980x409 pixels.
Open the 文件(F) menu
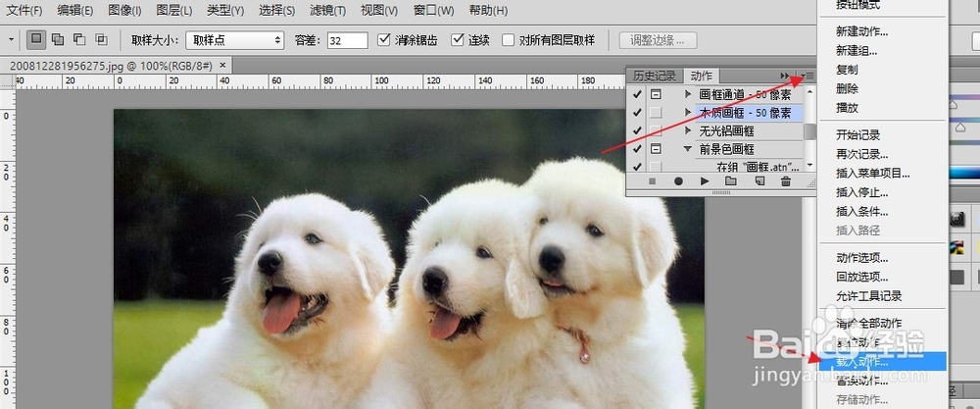click(x=24, y=11)
